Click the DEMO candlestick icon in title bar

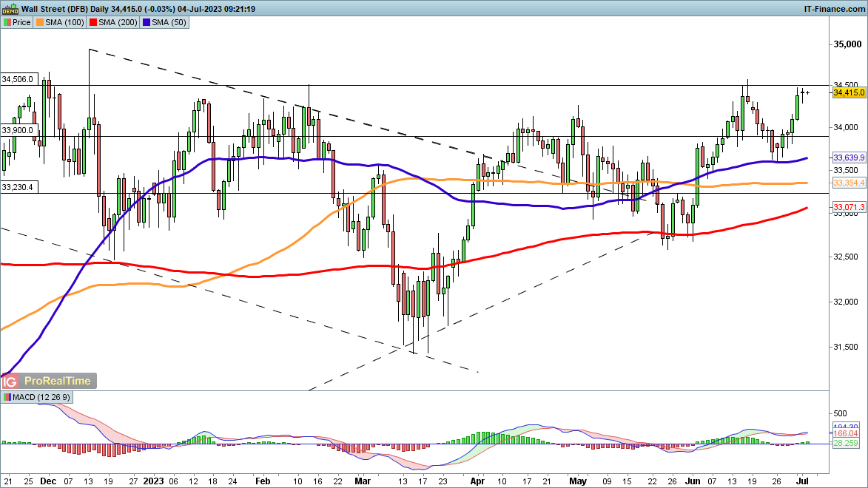9,9
